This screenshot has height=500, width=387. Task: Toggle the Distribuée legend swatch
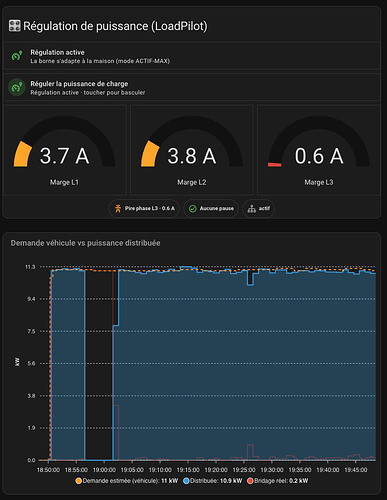pos(186,481)
